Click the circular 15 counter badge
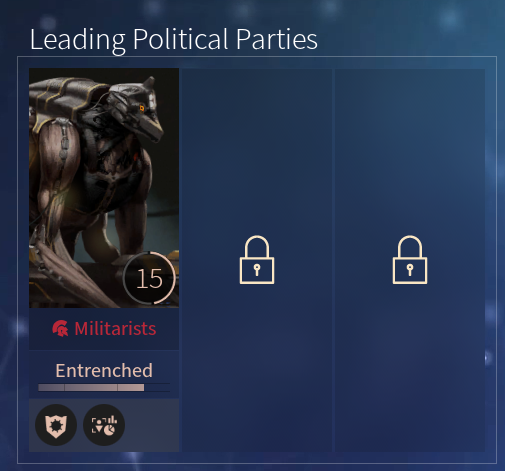This screenshot has width=505, height=471. (149, 278)
